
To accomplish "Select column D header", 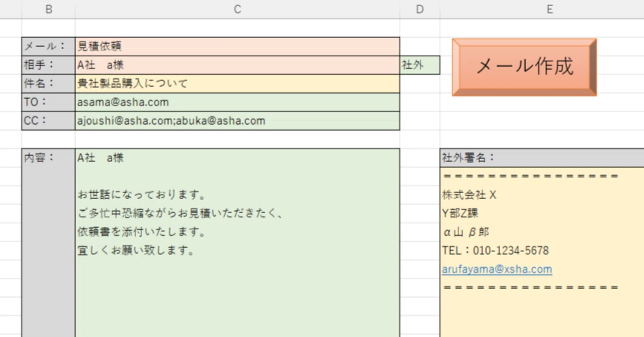I will tap(420, 10).
